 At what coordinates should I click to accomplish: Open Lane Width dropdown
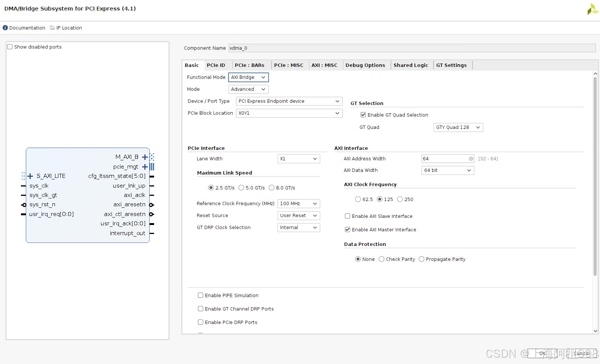[299, 159]
